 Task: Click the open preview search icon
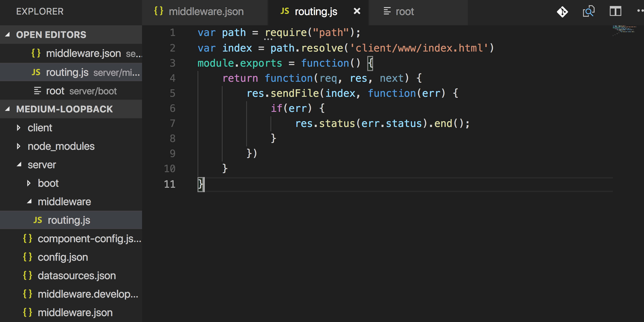(589, 11)
